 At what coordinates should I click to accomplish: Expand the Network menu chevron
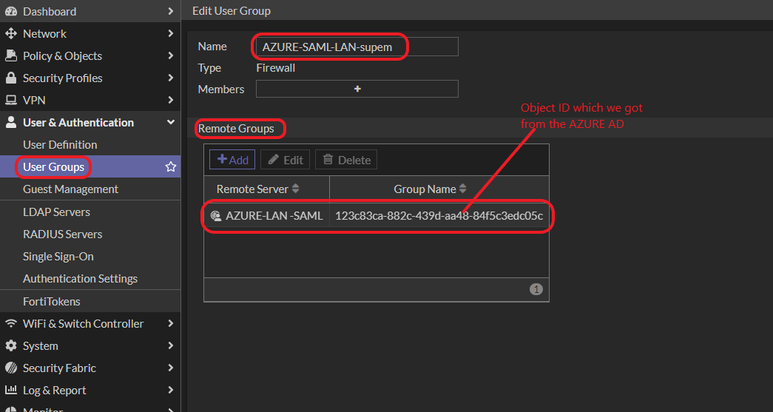point(170,34)
